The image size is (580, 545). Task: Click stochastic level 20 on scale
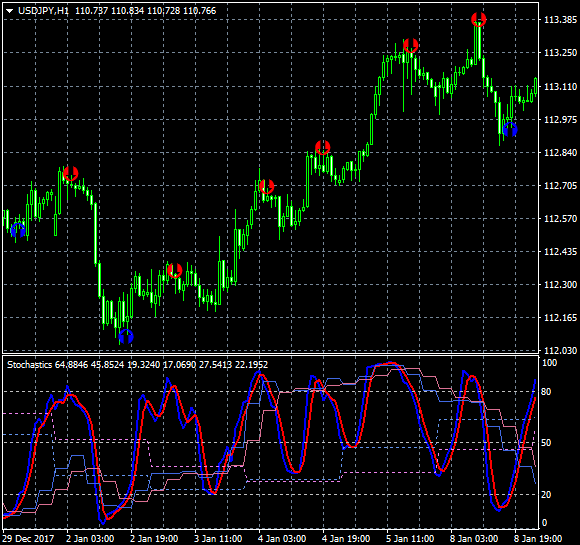(546, 494)
